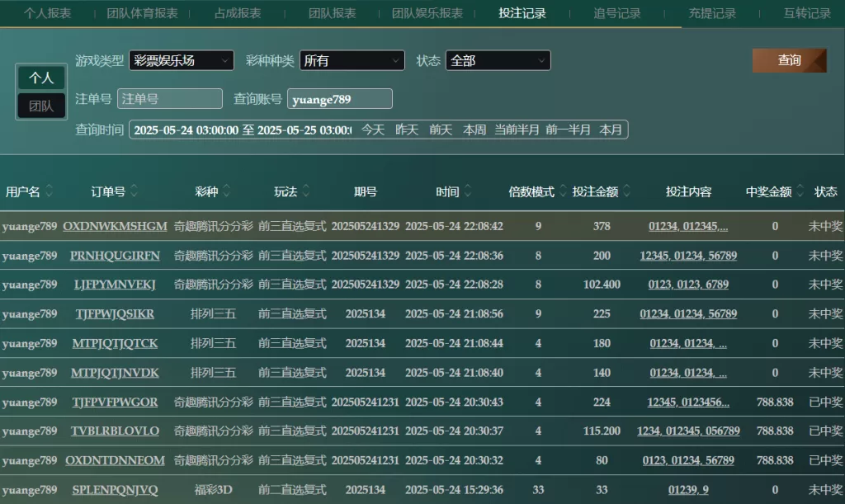Focus the 注单号 input field

(170, 98)
